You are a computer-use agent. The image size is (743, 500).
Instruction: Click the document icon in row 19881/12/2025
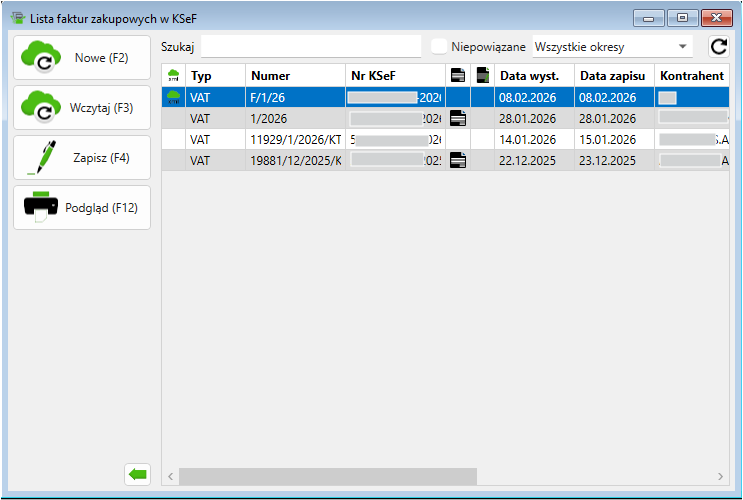(458, 160)
